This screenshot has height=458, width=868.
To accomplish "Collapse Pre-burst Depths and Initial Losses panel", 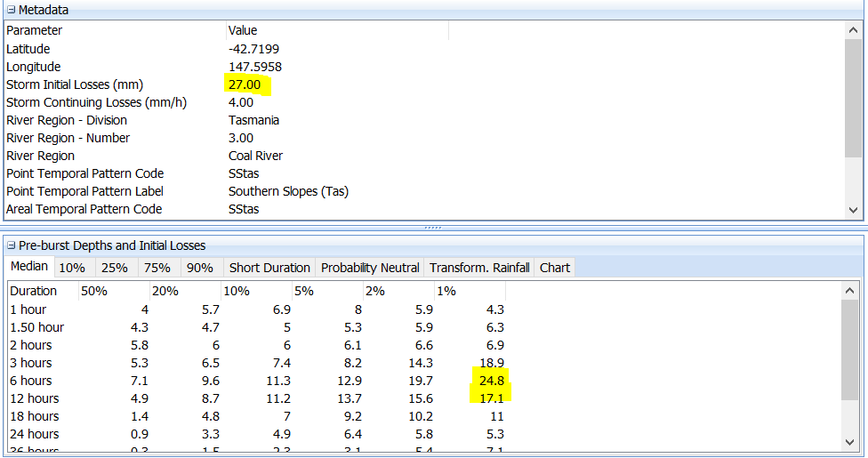I will [x=11, y=245].
